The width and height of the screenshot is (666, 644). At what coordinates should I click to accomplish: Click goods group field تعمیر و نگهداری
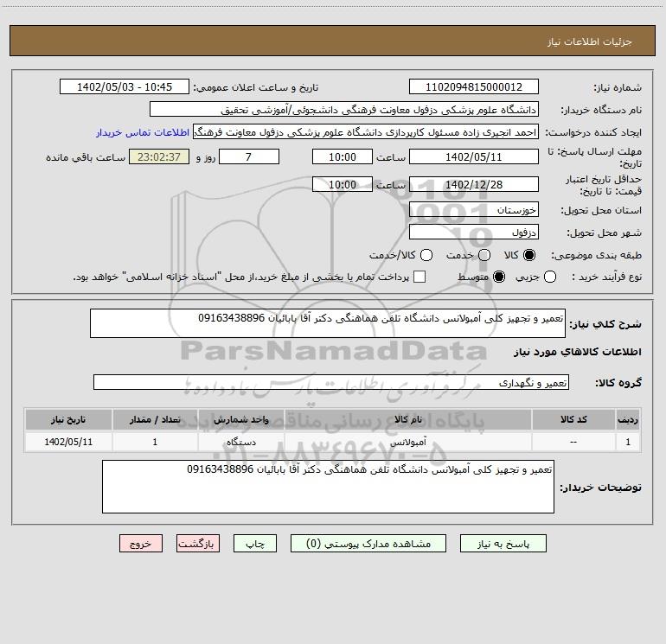coord(331,382)
